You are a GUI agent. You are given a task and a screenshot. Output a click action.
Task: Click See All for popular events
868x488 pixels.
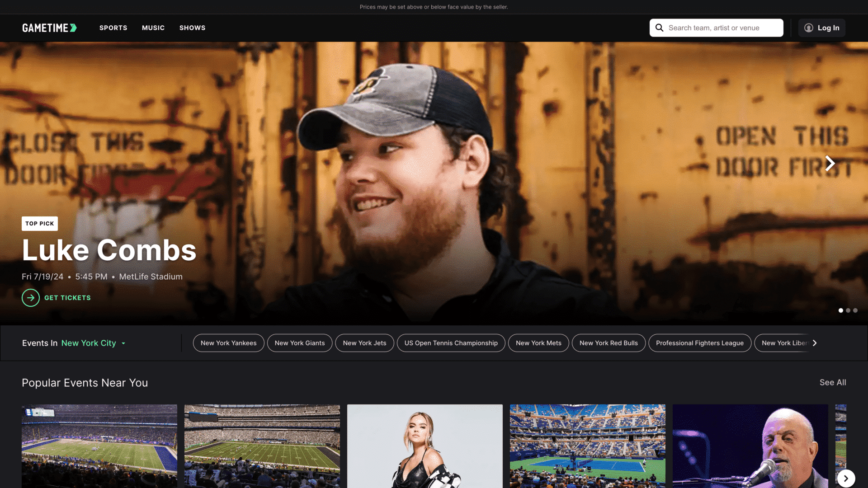pos(833,383)
